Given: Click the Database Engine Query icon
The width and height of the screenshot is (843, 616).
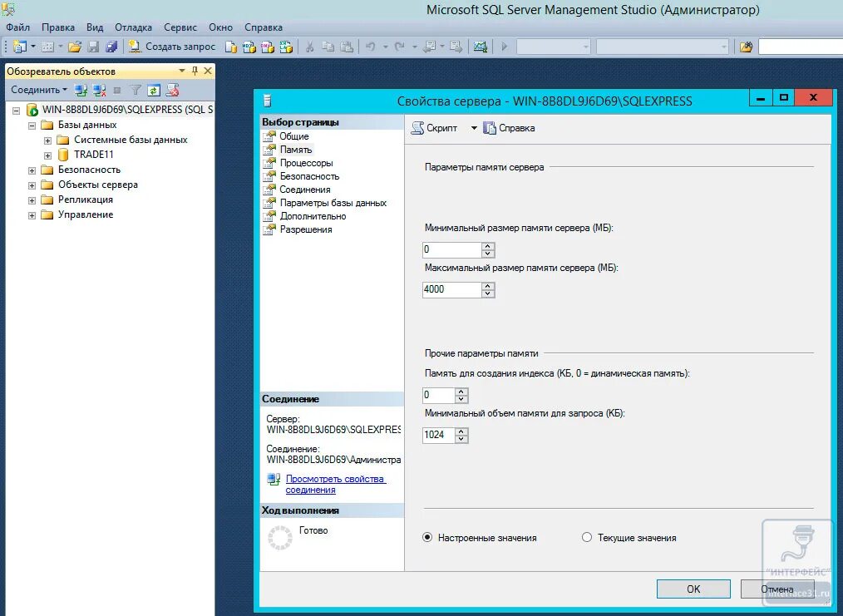Looking at the screenshot, I should (x=231, y=47).
